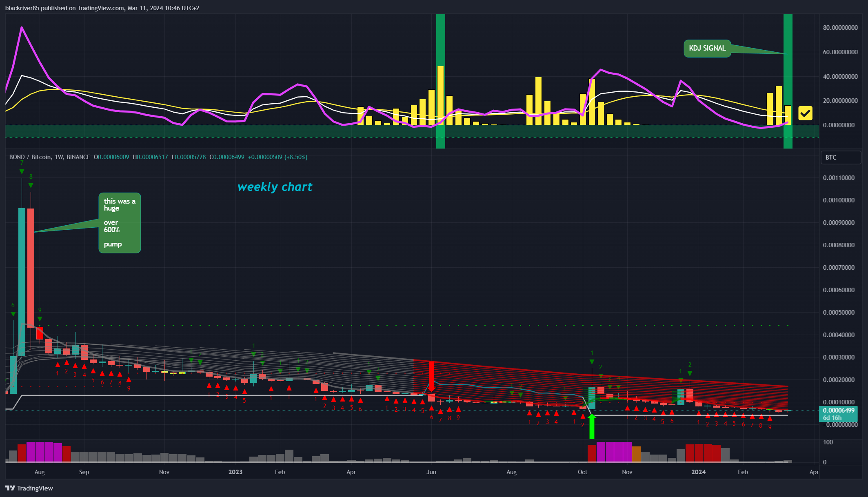Click the 'BOND / Bitcoin, 1W, BINANCE' symbol title
Image resolution: width=868 pixels, height=497 pixels.
tap(50, 157)
